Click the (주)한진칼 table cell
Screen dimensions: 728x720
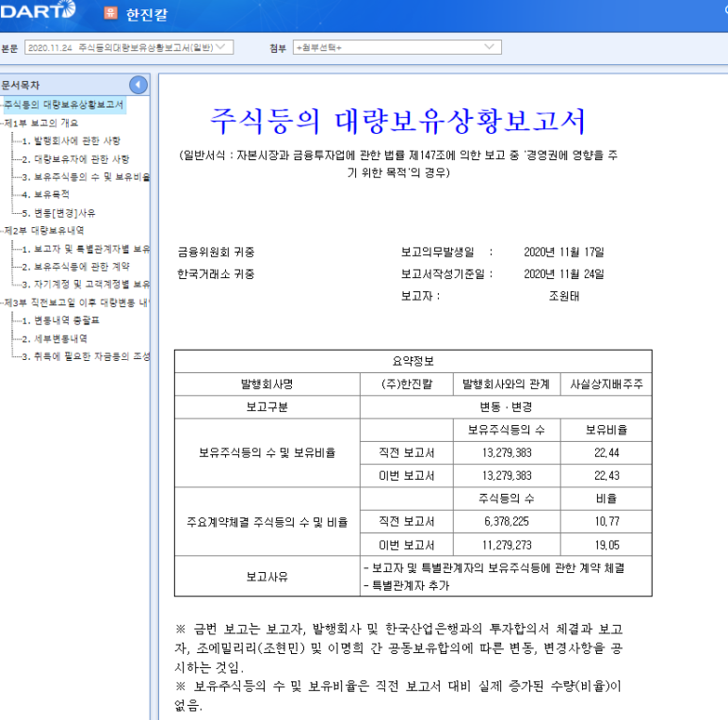click(407, 385)
